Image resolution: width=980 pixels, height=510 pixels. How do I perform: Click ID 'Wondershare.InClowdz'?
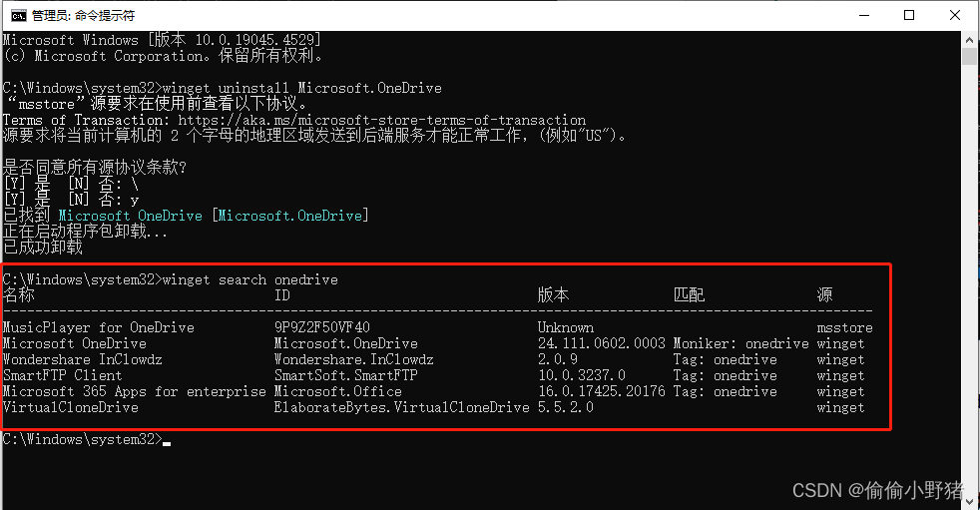[353, 360]
